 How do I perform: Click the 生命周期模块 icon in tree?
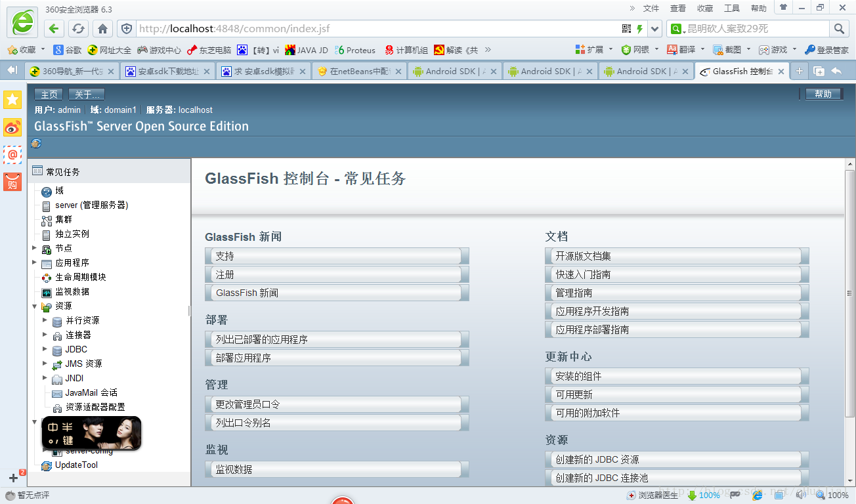tap(47, 278)
